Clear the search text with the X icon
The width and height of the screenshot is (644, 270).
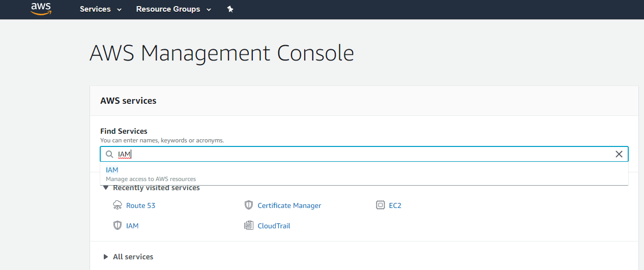click(x=619, y=154)
